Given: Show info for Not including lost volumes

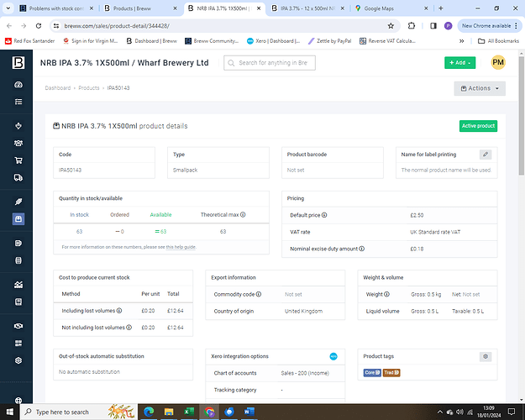Looking at the screenshot, I should tap(129, 328).
